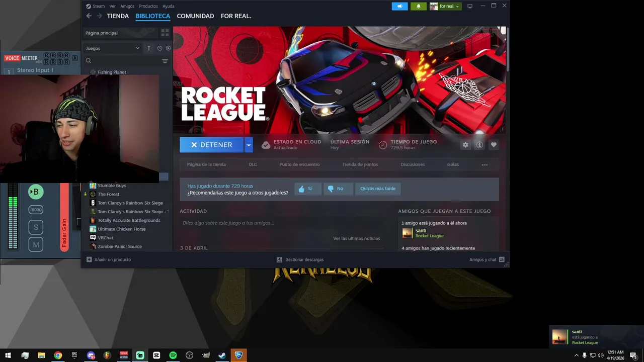
Task: Expand the Juegos library filter dropdown
Action: [x=112, y=48]
